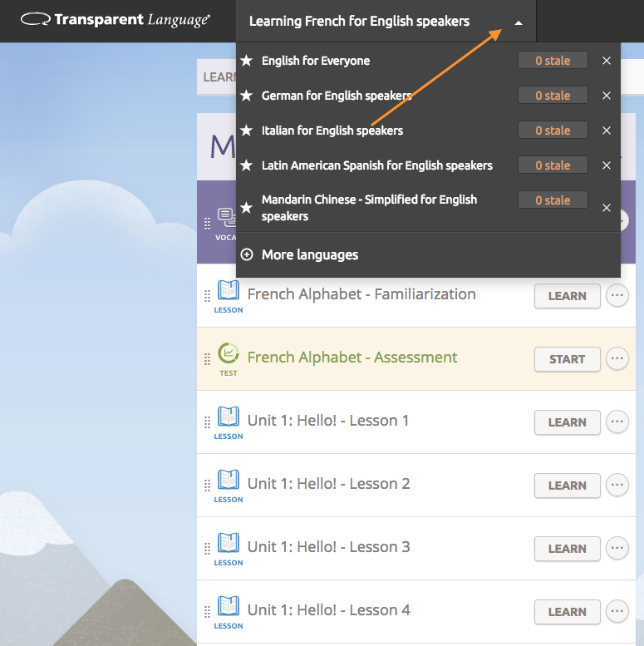Open more options for Unit 1 Lesson 3
The width and height of the screenshot is (644, 646).
(x=617, y=548)
